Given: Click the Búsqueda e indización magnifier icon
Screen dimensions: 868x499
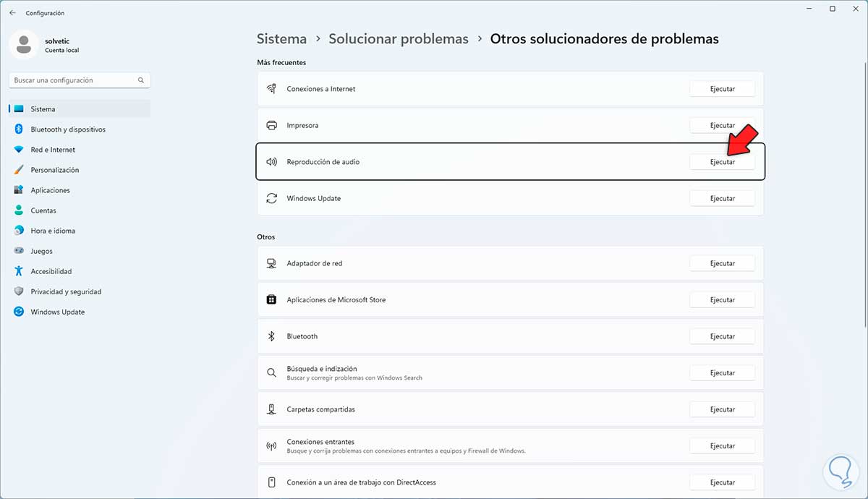Looking at the screenshot, I should tap(271, 372).
